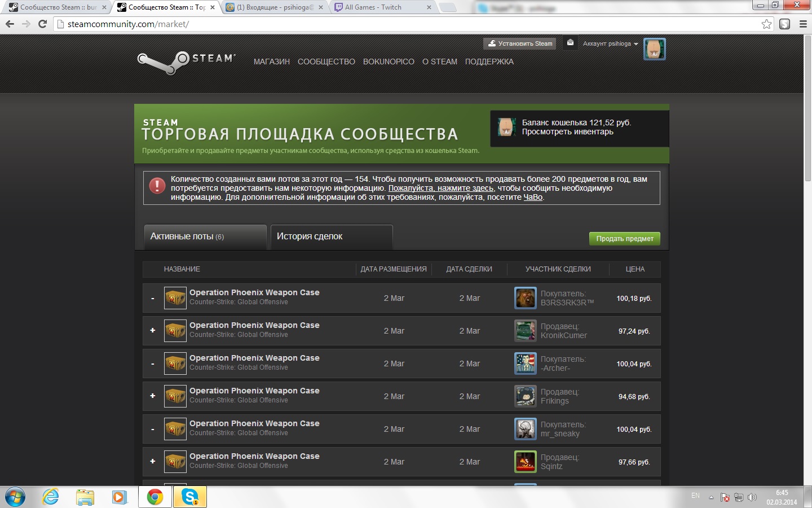Click the case icon in B3RS3RK3R row
Image resolution: width=812 pixels, height=508 pixels.
[175, 298]
